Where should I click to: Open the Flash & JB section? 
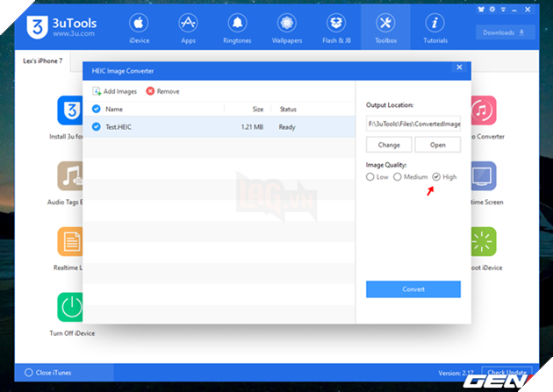[x=336, y=29]
